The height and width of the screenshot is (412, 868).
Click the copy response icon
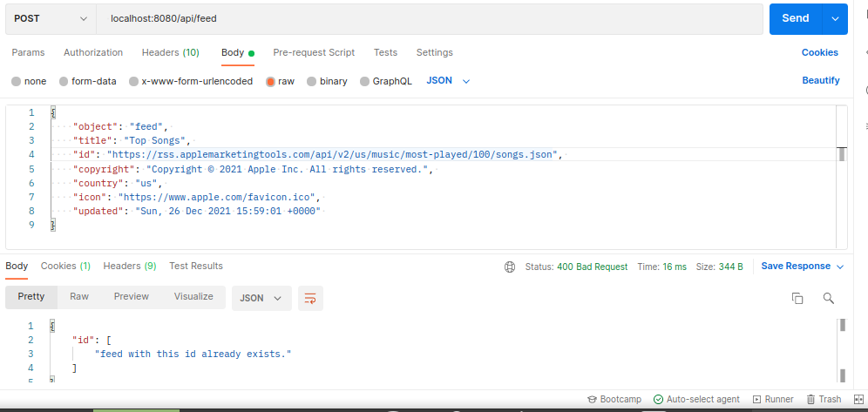click(x=797, y=298)
